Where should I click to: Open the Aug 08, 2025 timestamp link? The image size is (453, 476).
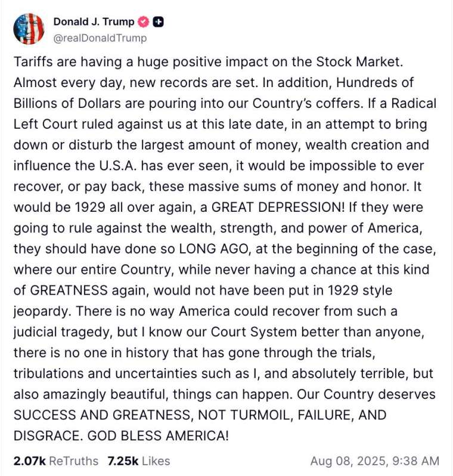(375, 461)
